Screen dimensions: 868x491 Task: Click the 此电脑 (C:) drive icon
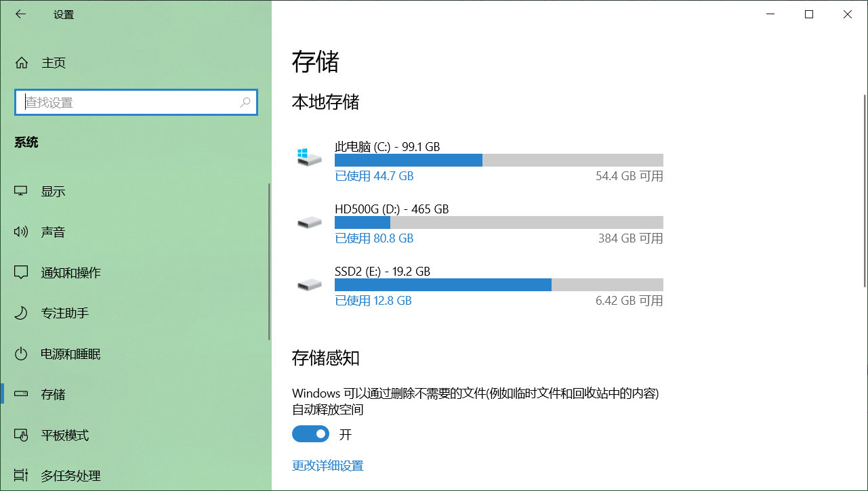point(309,156)
